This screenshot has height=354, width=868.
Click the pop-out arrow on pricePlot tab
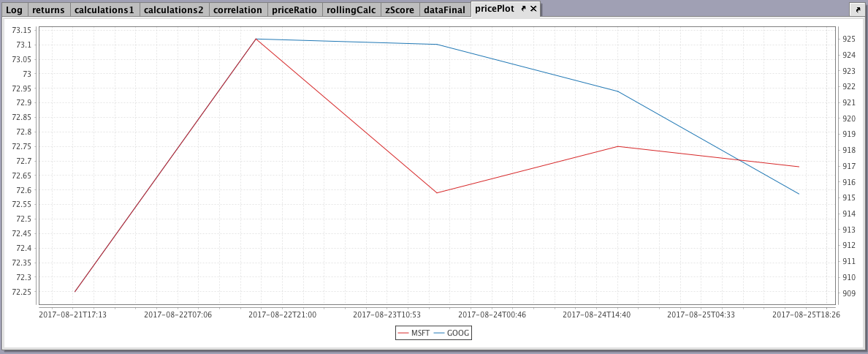(523, 9)
